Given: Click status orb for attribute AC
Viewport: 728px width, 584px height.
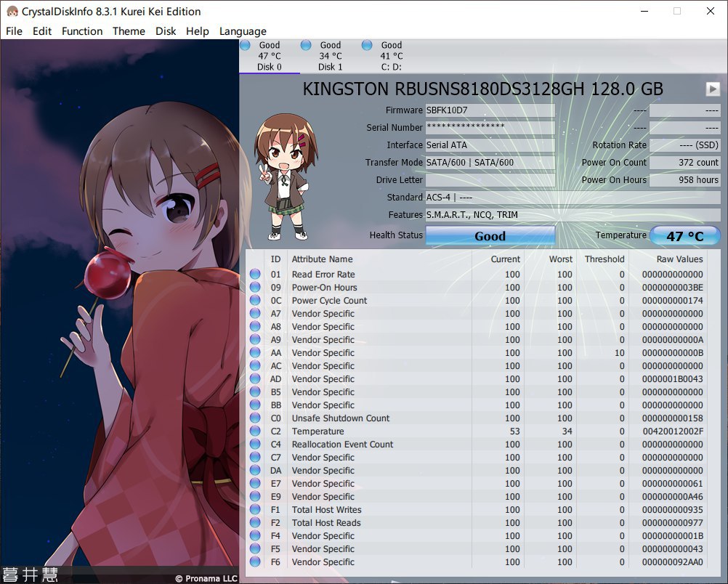Looking at the screenshot, I should 255,365.
